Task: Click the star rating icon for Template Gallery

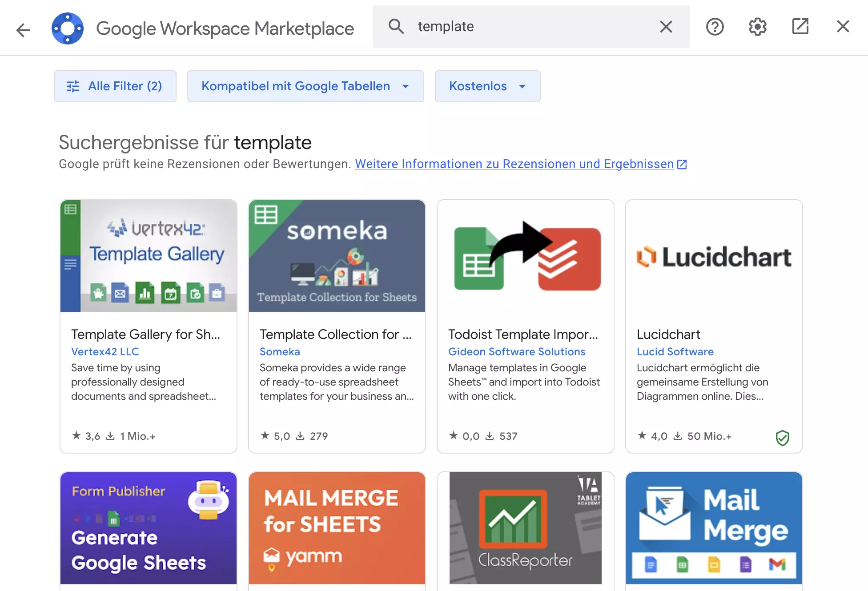Action: 76,435
